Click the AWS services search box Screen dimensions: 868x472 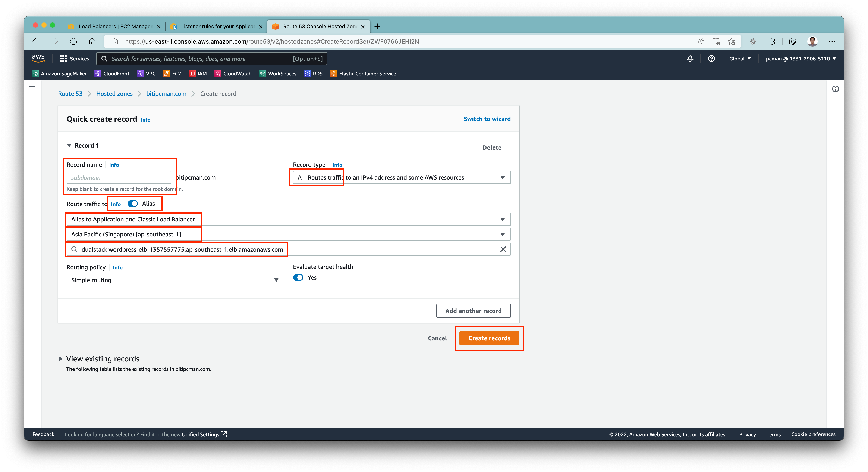point(212,59)
